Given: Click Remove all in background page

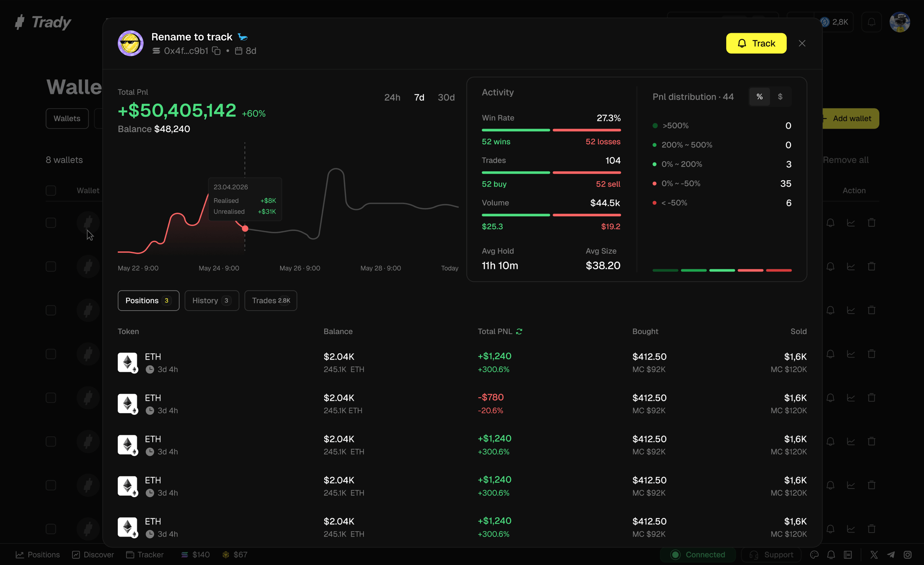Looking at the screenshot, I should tap(846, 160).
